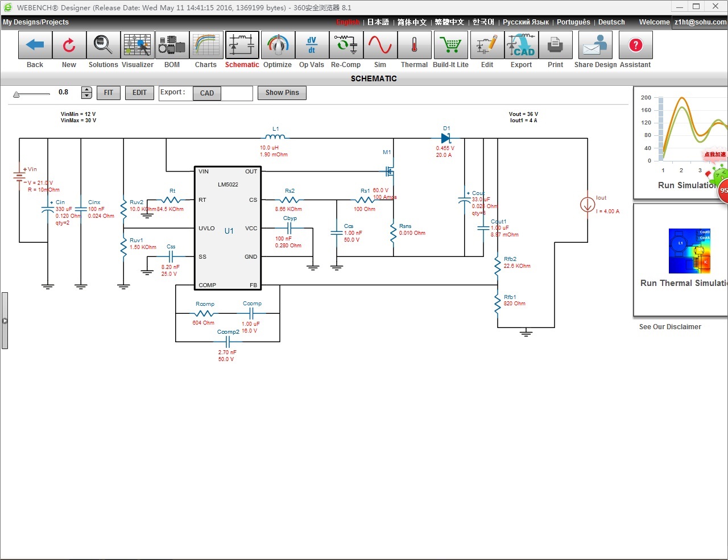Image resolution: width=728 pixels, height=560 pixels.
Task: Click the zoom value stepper arrows
Action: 86,93
